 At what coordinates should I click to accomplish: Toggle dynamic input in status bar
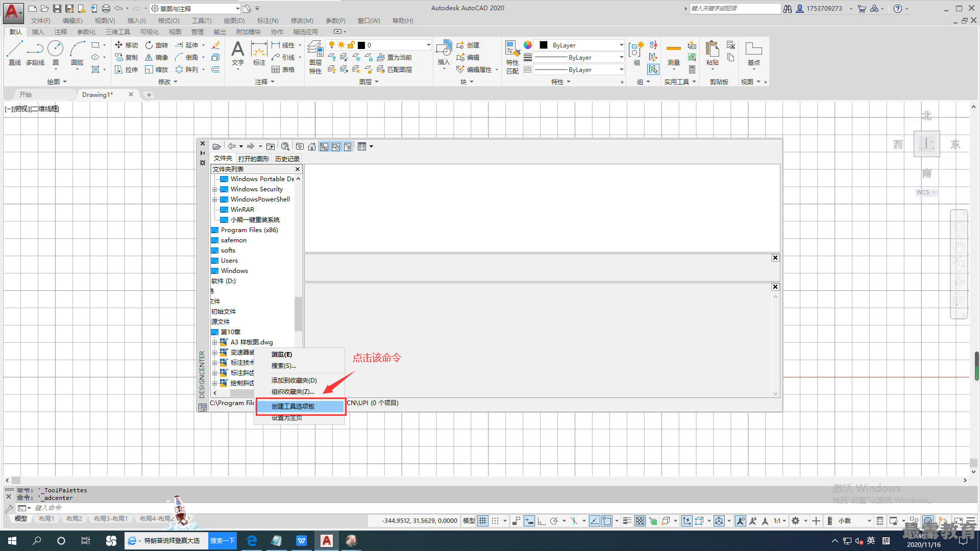click(x=529, y=520)
